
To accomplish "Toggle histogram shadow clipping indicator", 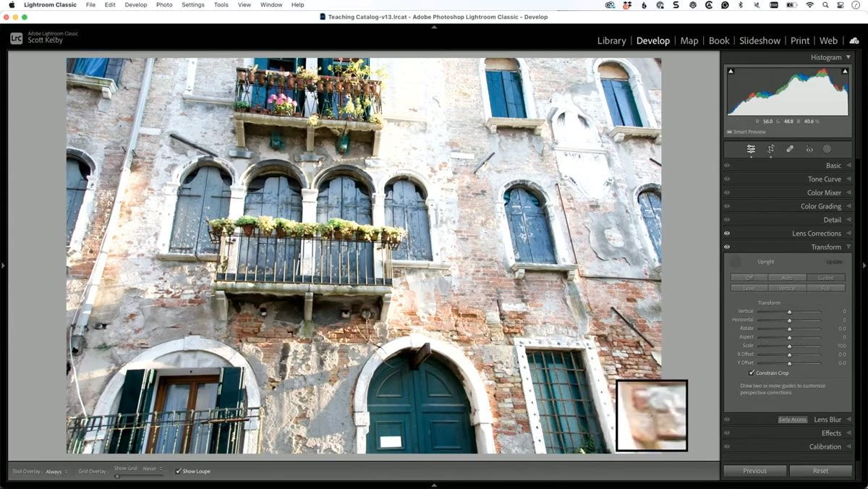I will click(731, 71).
